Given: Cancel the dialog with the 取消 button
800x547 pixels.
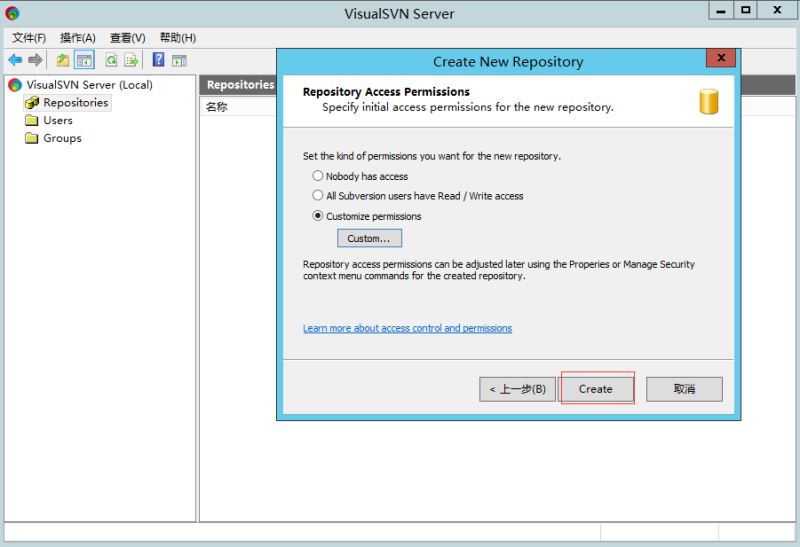Looking at the screenshot, I should tap(684, 389).
